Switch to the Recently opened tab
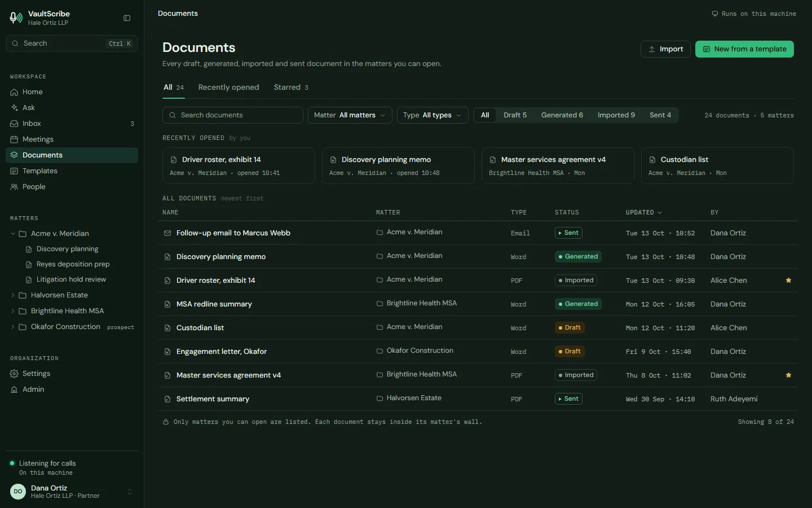Screen dimensions: 812x508 (x=228, y=87)
